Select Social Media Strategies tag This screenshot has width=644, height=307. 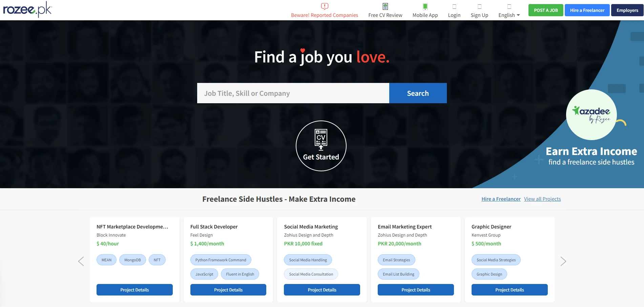click(496, 260)
